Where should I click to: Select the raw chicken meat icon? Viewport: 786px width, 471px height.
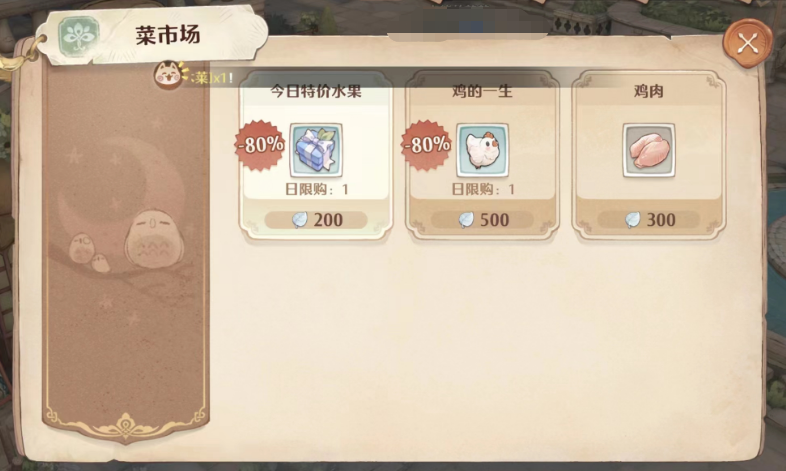649,150
